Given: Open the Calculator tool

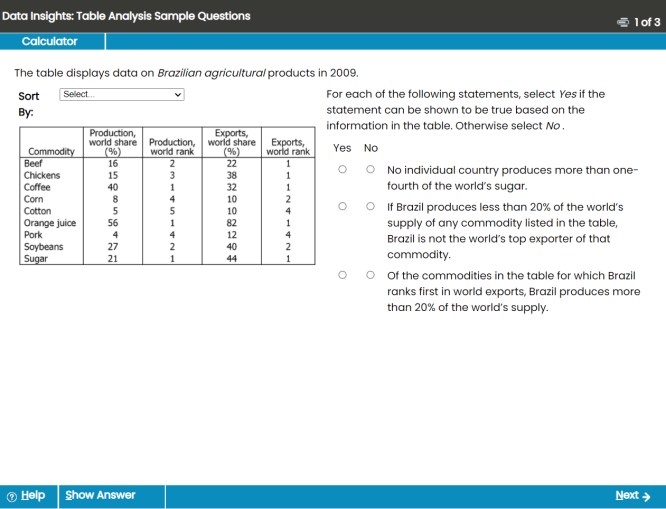Looking at the screenshot, I should 50,41.
